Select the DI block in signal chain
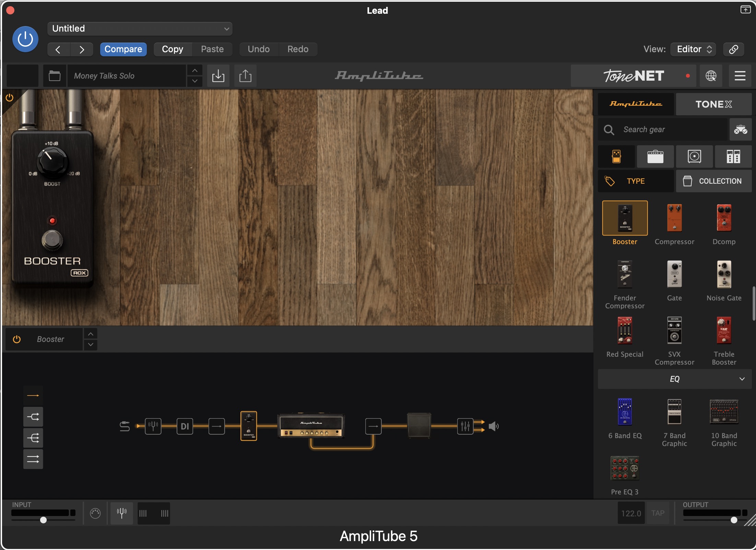Viewport: 756px width, 550px height. [x=185, y=426]
